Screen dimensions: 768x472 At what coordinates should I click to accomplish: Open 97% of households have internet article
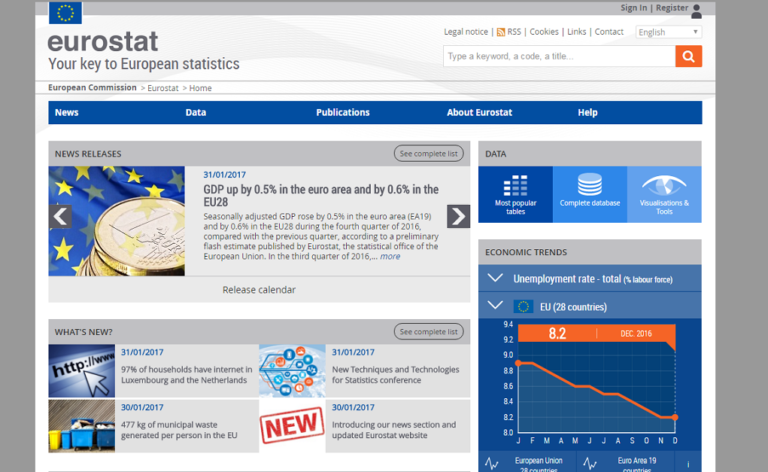tap(187, 375)
